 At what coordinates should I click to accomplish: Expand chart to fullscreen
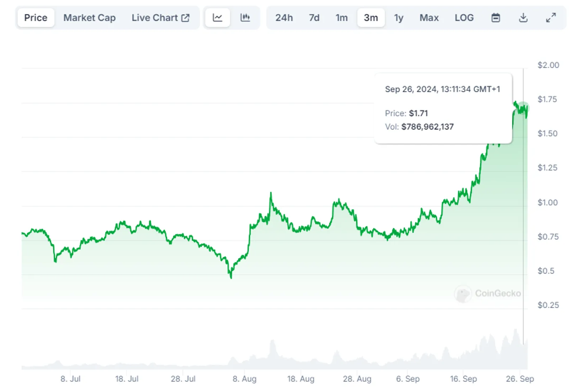point(551,17)
